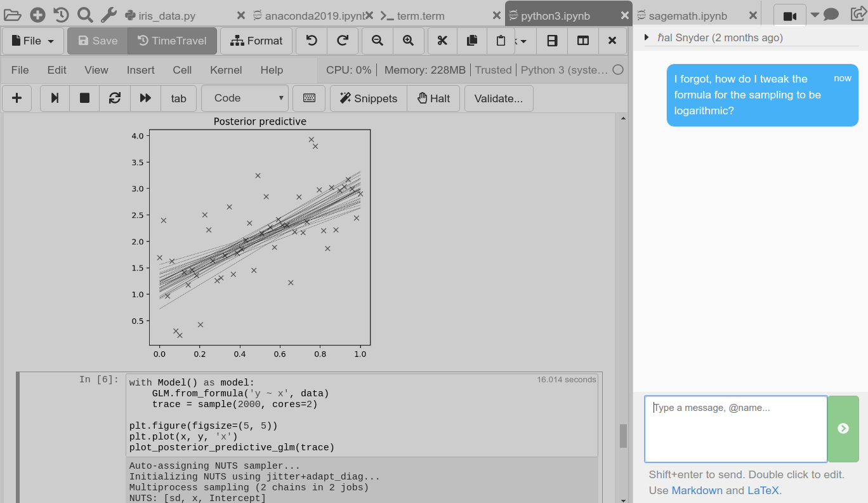Restart the kernel with the circular arrows icon
The height and width of the screenshot is (503, 868).
point(115,98)
